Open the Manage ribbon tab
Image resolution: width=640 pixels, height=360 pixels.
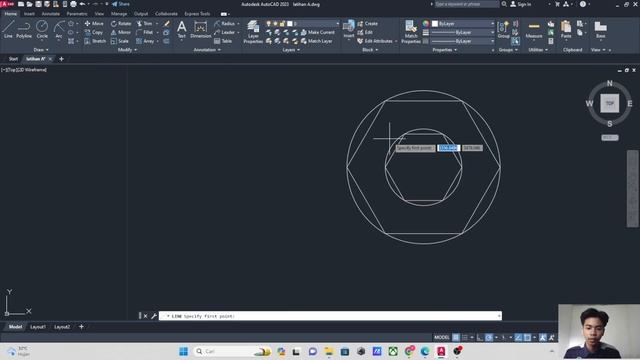pyautogui.click(x=119, y=13)
